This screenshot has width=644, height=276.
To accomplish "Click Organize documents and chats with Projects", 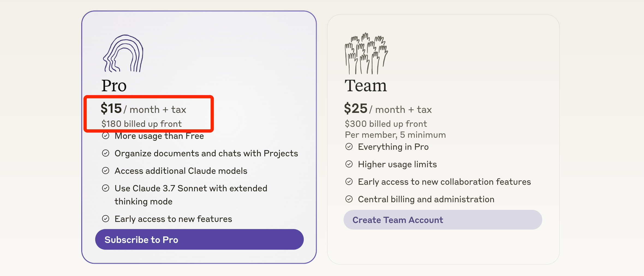I will (206, 153).
